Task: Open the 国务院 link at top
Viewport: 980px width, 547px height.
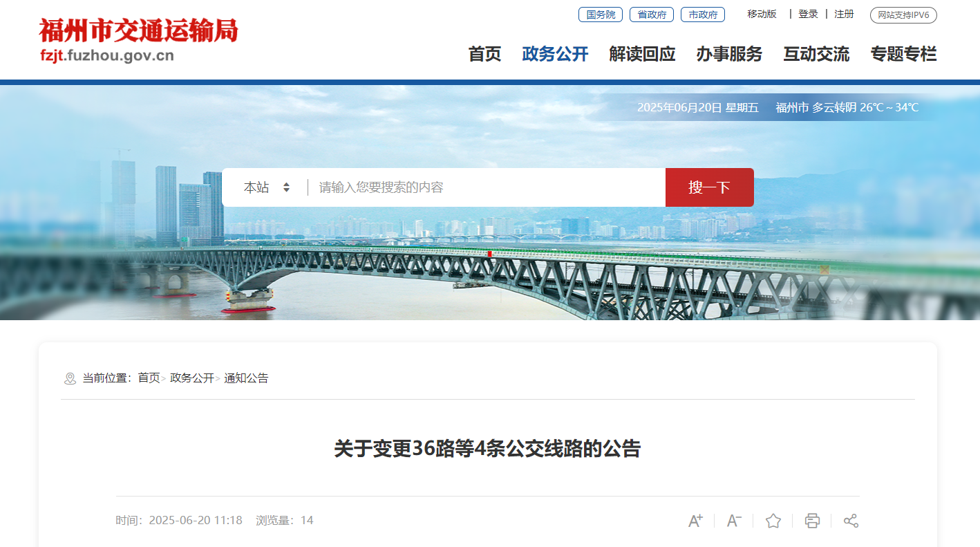Action: click(x=601, y=15)
